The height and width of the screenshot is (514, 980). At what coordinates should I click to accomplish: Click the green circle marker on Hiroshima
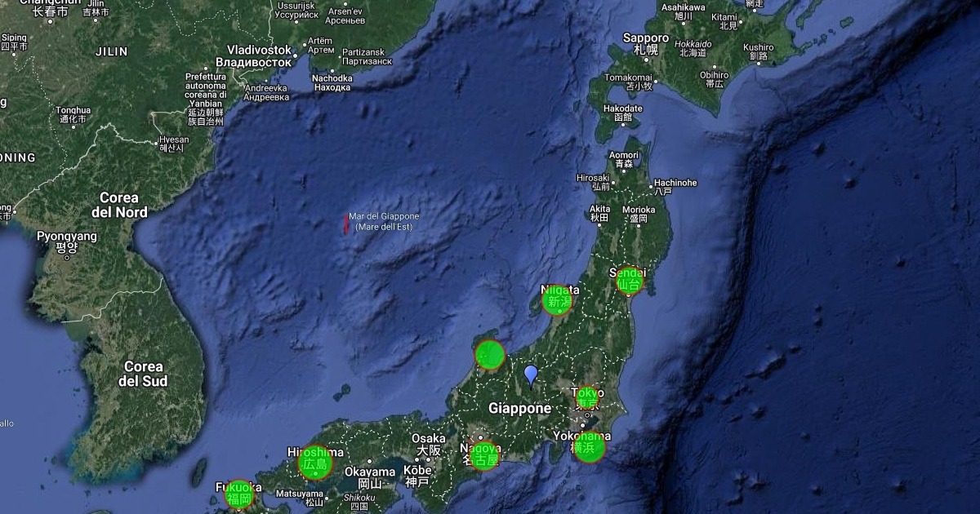pyautogui.click(x=315, y=463)
